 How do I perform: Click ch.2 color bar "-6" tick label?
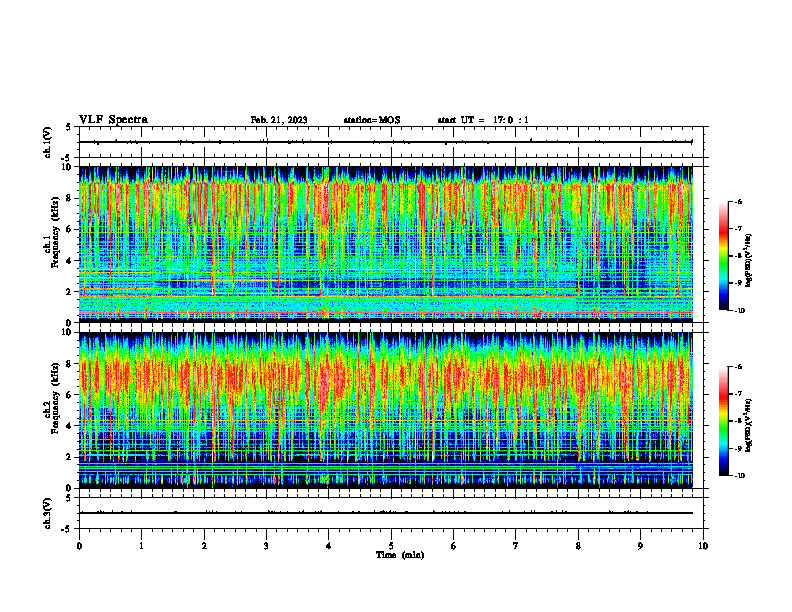pyautogui.click(x=738, y=367)
